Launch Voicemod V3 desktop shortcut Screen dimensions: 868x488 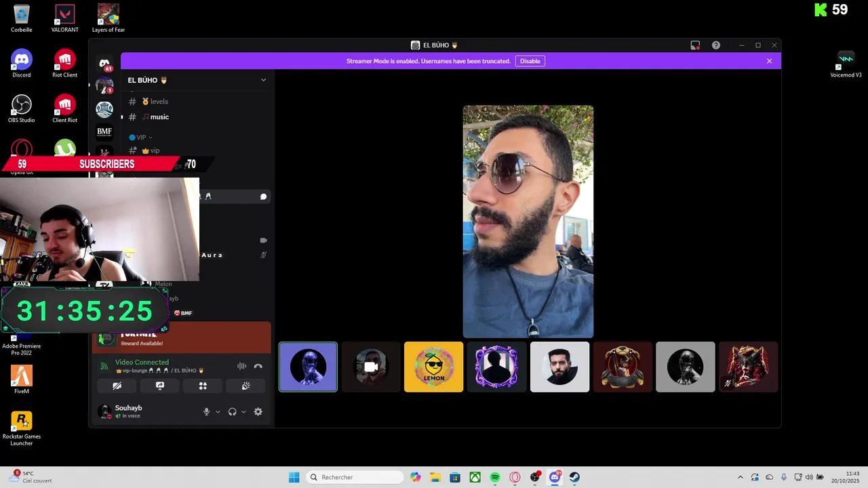[x=846, y=64]
